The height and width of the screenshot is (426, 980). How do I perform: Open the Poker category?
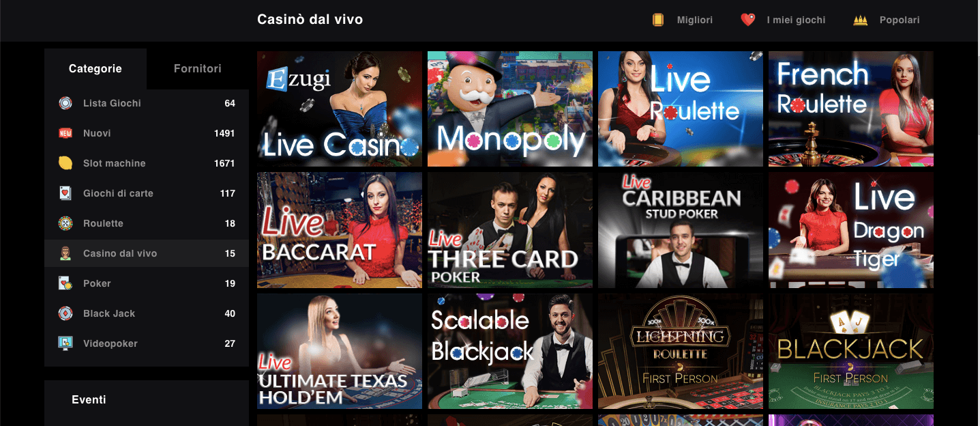[147, 283]
